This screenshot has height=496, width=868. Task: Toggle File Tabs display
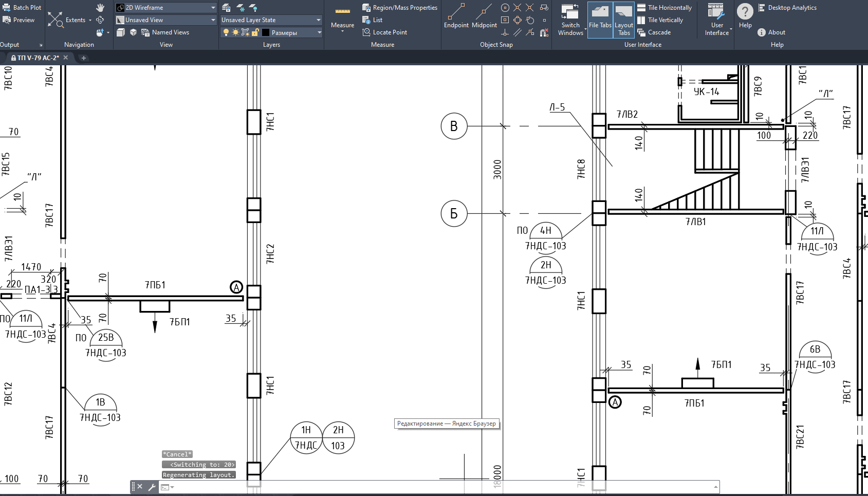pos(600,19)
